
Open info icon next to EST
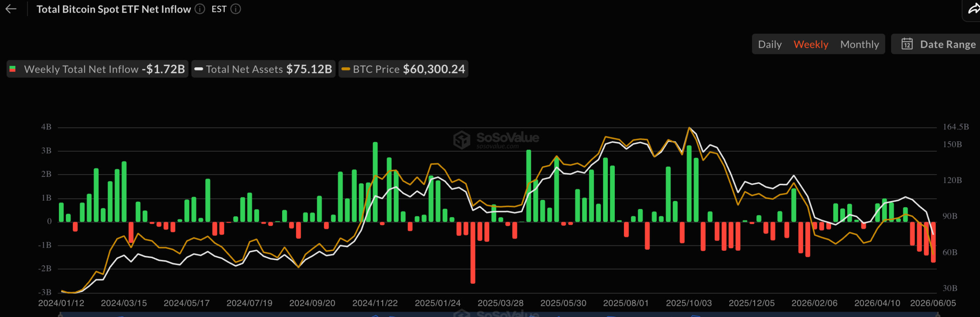(x=236, y=9)
